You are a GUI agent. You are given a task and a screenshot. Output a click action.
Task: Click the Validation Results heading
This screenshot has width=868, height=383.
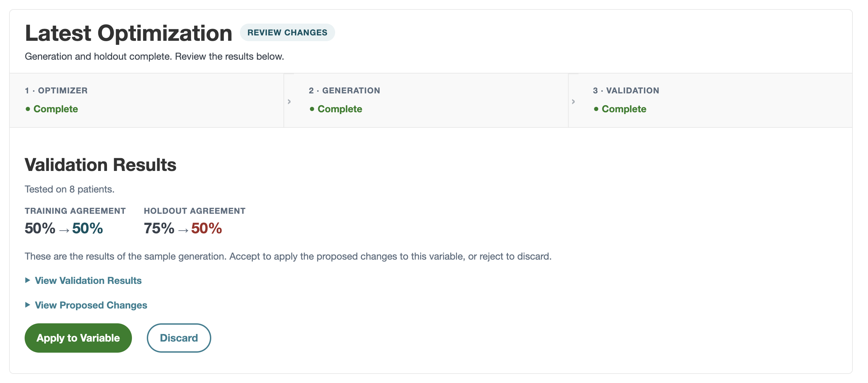[x=101, y=165]
